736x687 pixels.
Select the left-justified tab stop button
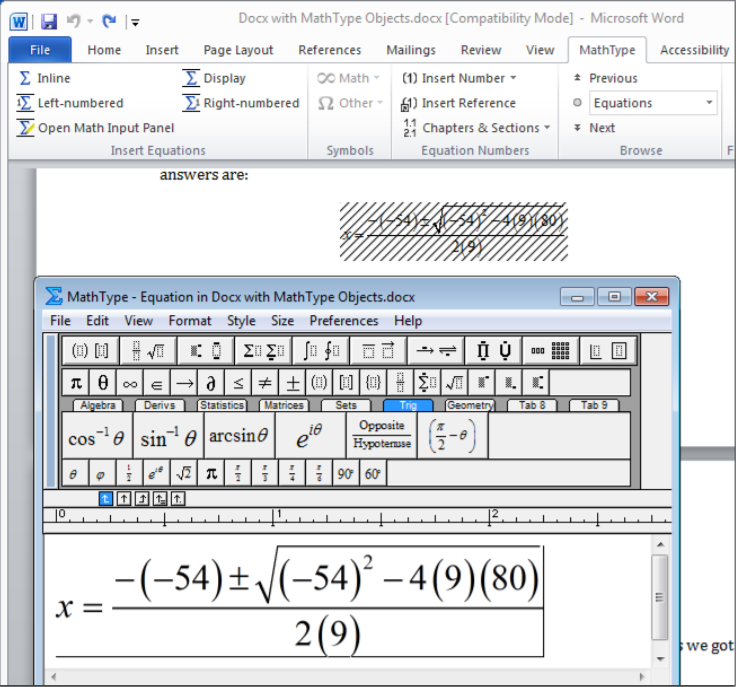click(106, 498)
